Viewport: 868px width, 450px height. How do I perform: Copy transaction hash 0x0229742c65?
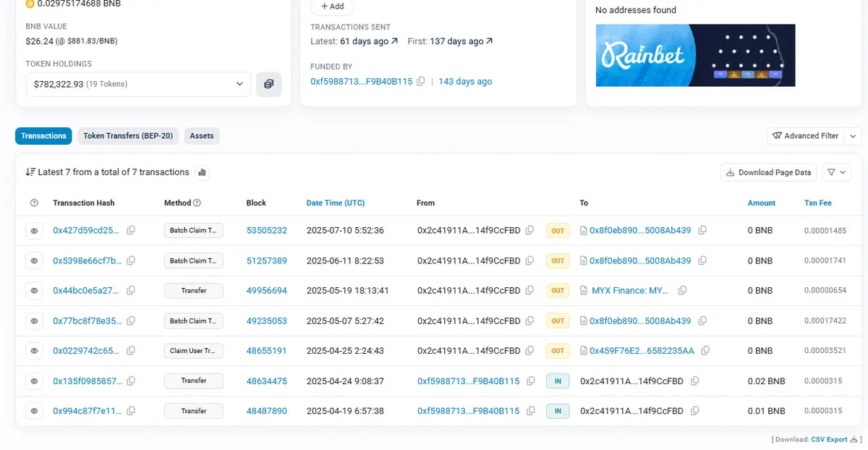coord(131,351)
